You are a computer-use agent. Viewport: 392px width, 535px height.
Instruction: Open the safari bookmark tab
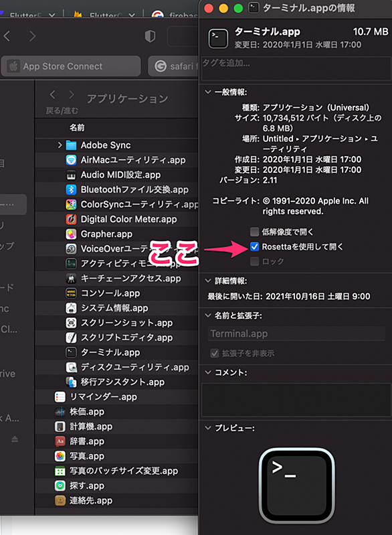tap(173, 66)
